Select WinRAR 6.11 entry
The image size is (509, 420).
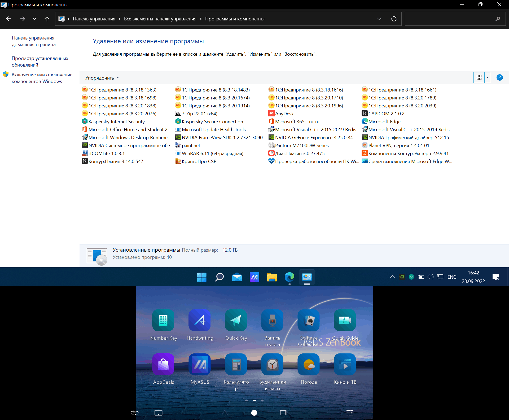point(209,153)
